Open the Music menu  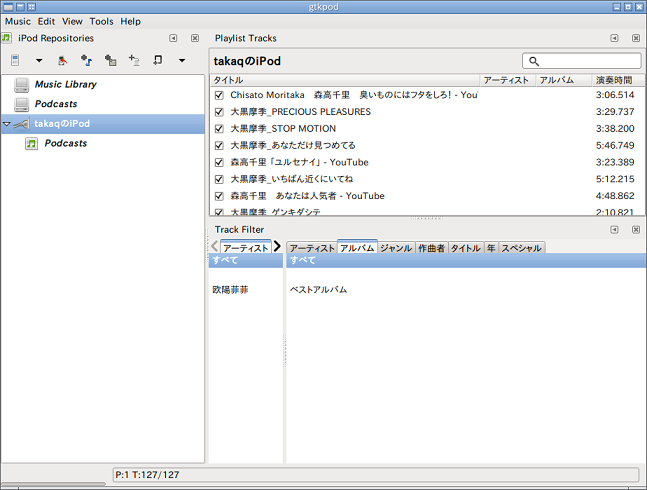pyautogui.click(x=18, y=21)
